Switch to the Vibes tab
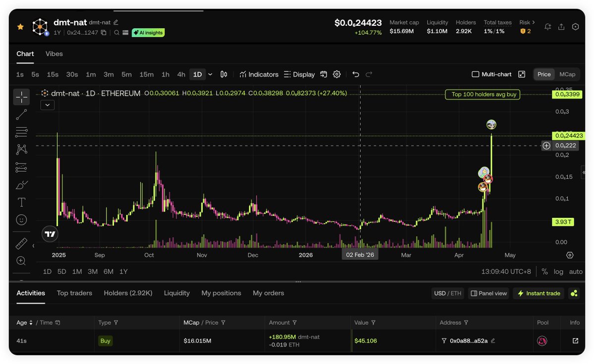 [54, 53]
